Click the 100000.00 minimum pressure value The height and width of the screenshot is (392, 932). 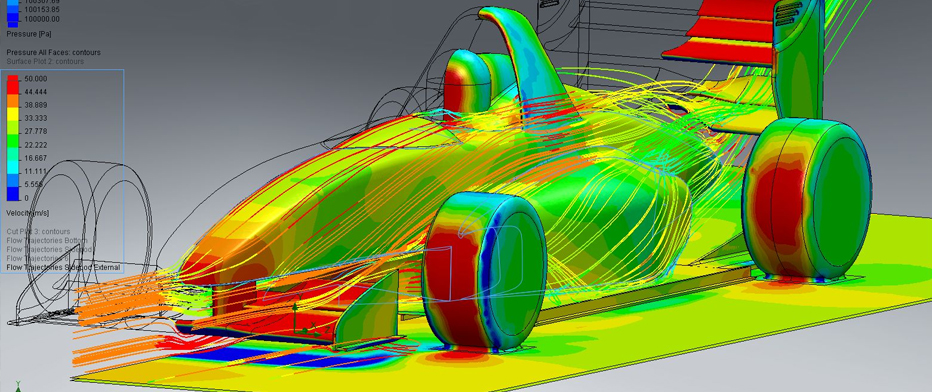coord(42,19)
